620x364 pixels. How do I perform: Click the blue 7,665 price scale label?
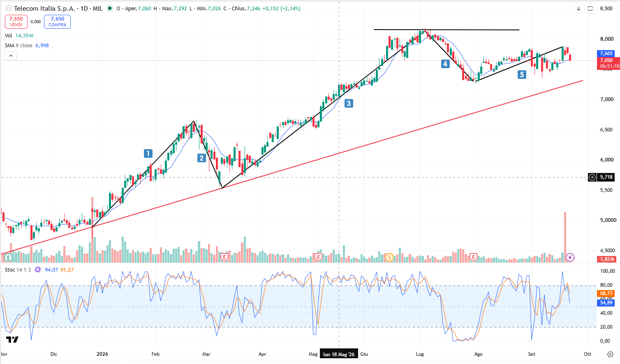[606, 53]
